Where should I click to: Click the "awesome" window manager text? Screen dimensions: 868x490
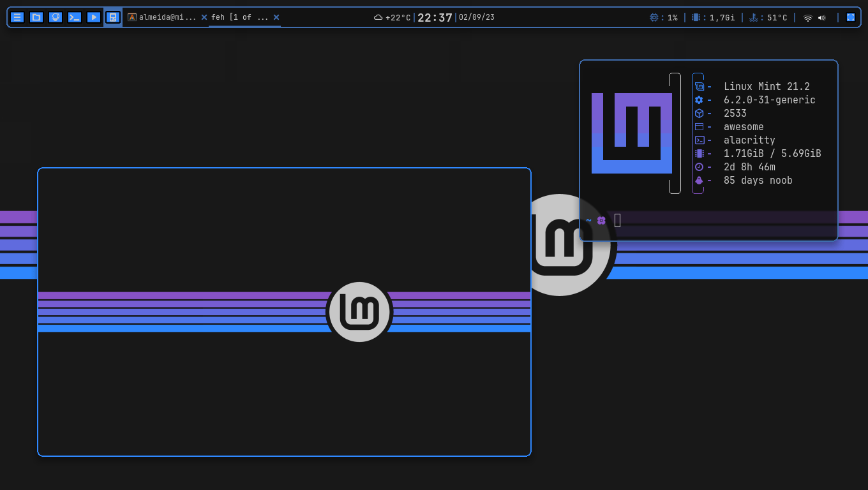coord(744,127)
